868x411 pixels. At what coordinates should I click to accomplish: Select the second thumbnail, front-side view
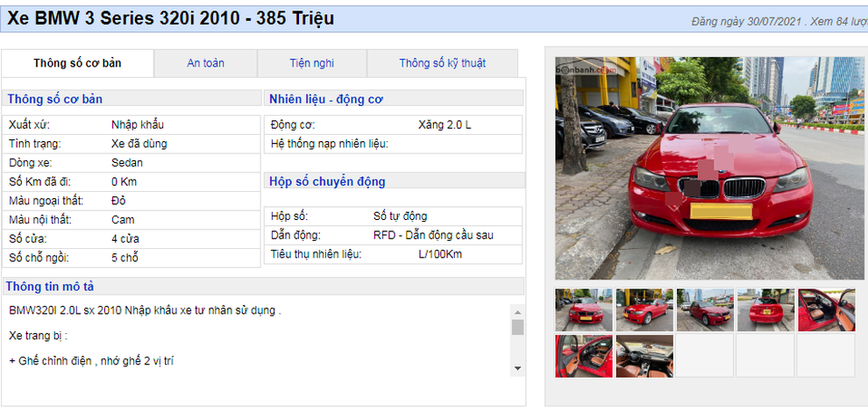tap(644, 309)
